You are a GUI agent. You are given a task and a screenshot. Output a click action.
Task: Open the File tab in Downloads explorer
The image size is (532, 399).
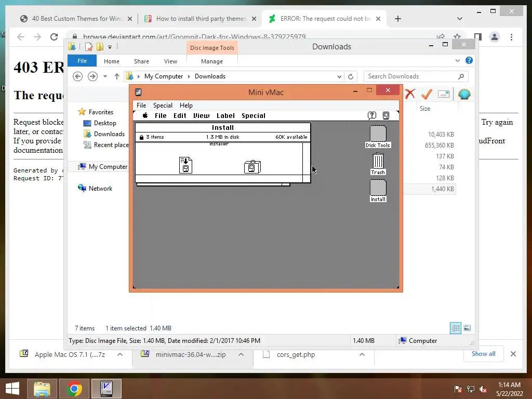[82, 61]
